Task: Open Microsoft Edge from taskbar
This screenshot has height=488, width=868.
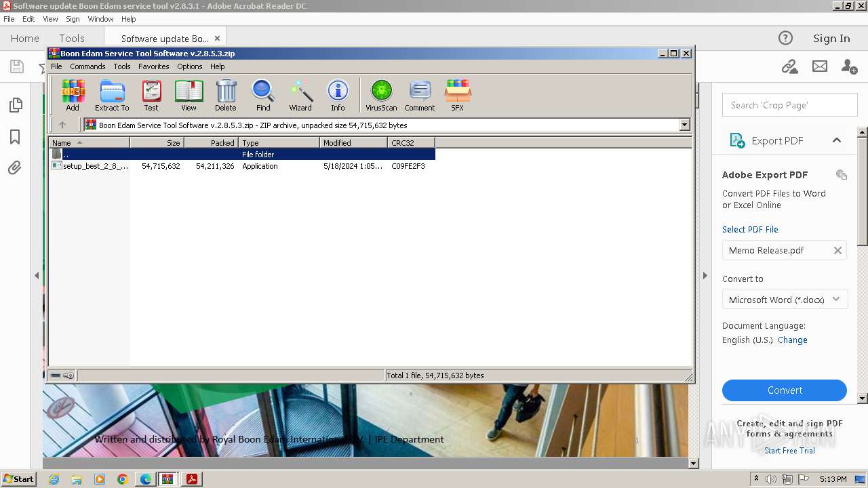Action: 145,479
